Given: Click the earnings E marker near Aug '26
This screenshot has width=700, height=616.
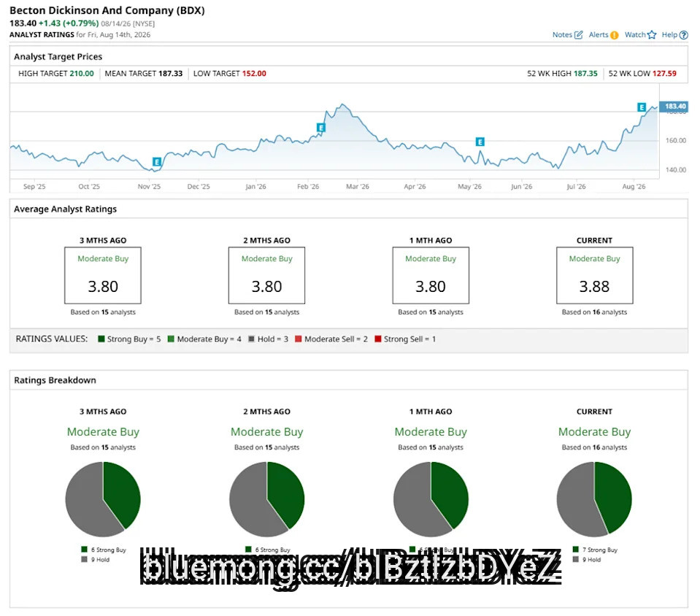Looking at the screenshot, I should (641, 107).
